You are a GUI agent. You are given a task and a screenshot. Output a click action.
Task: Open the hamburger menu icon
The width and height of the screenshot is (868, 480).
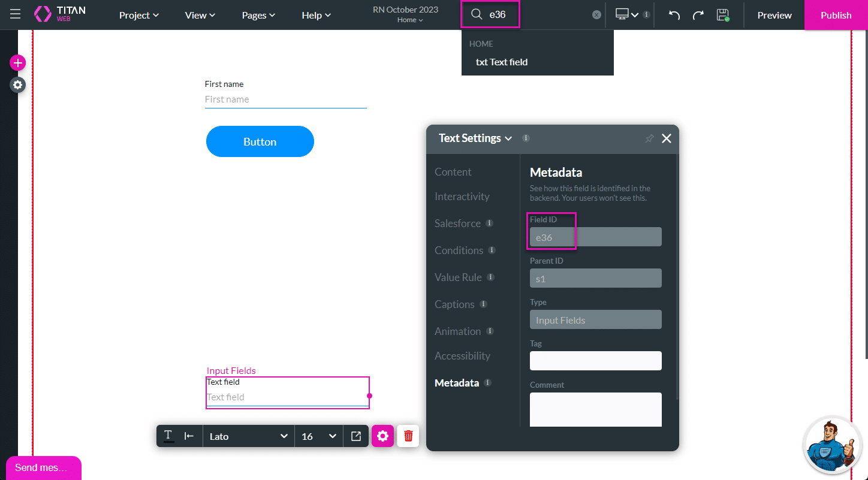(15, 14)
